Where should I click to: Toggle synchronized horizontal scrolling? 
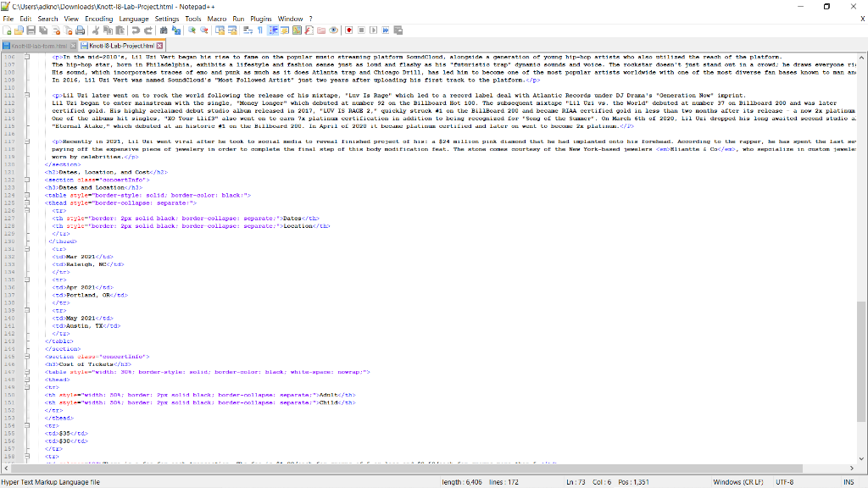[x=232, y=30]
